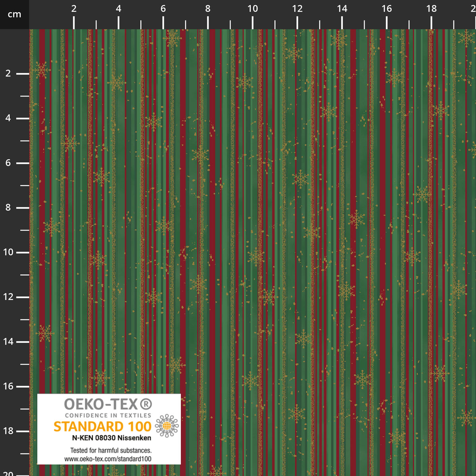Click the gold snowflake beside the left ruler's 2 mark
Image resolution: width=476 pixels, height=476 pixels.
(x=40, y=70)
